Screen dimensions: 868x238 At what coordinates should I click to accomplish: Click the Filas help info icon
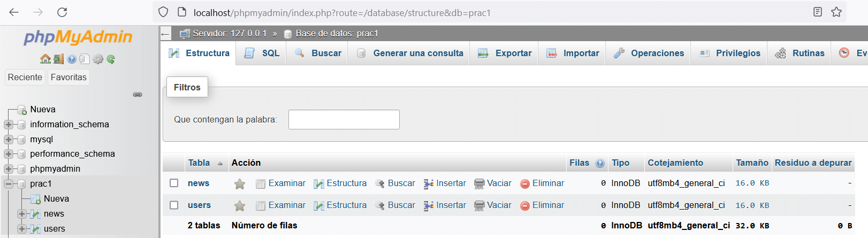[x=600, y=164]
